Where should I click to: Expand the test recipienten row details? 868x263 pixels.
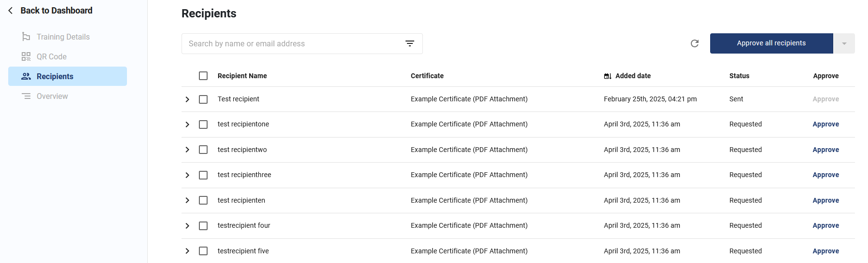pyautogui.click(x=187, y=200)
